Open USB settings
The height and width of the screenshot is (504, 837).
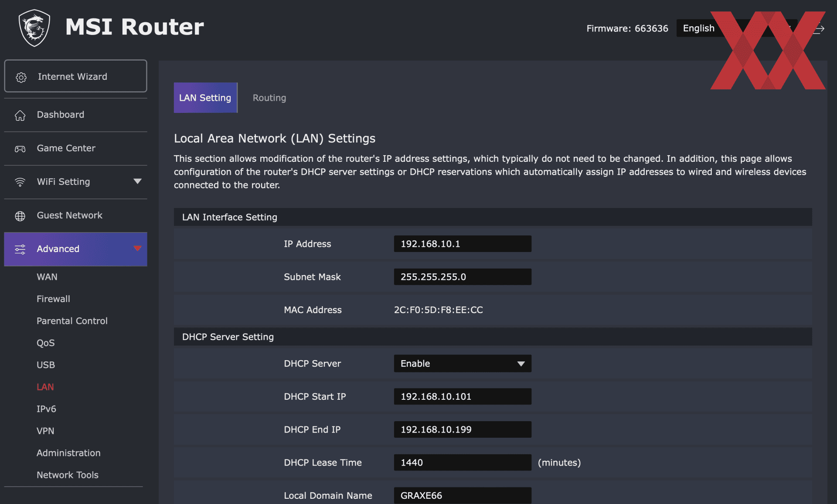46,365
